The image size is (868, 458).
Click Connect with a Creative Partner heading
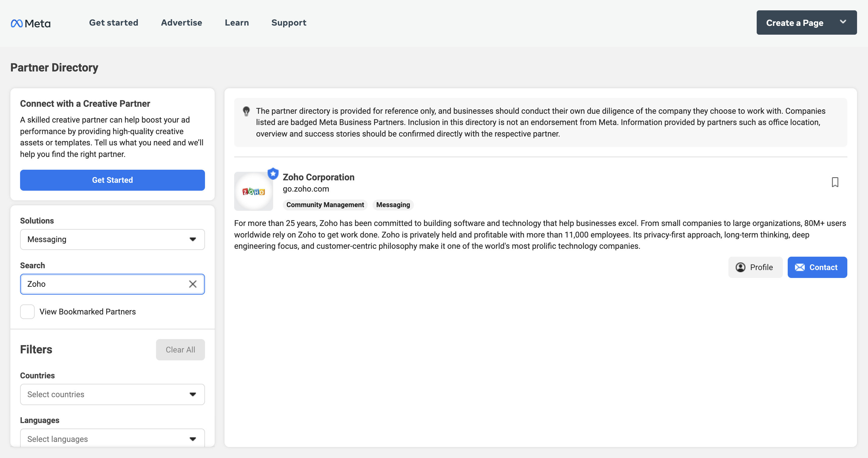85,103
